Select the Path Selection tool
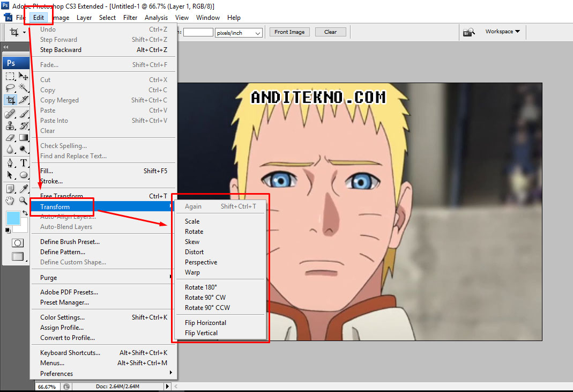 click(x=10, y=175)
